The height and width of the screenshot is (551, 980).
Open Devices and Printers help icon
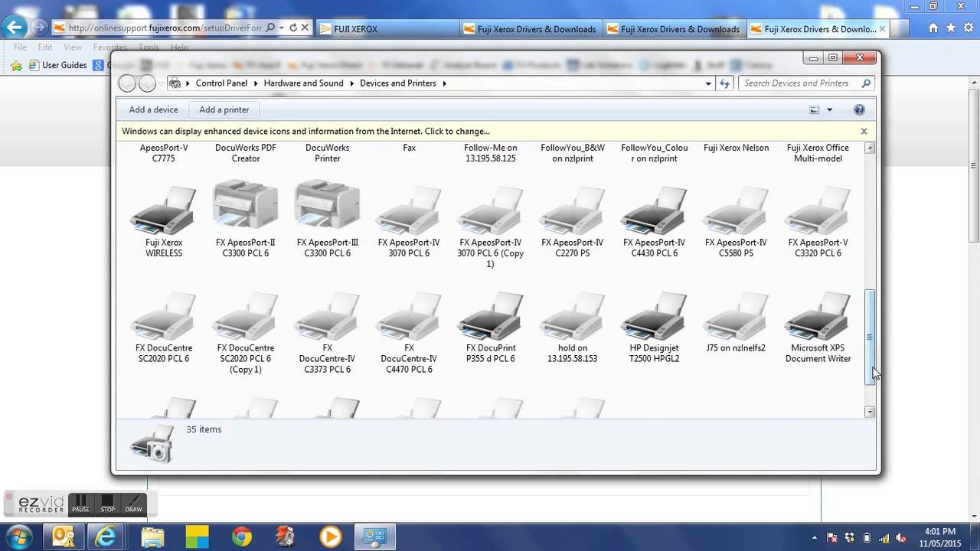[859, 109]
